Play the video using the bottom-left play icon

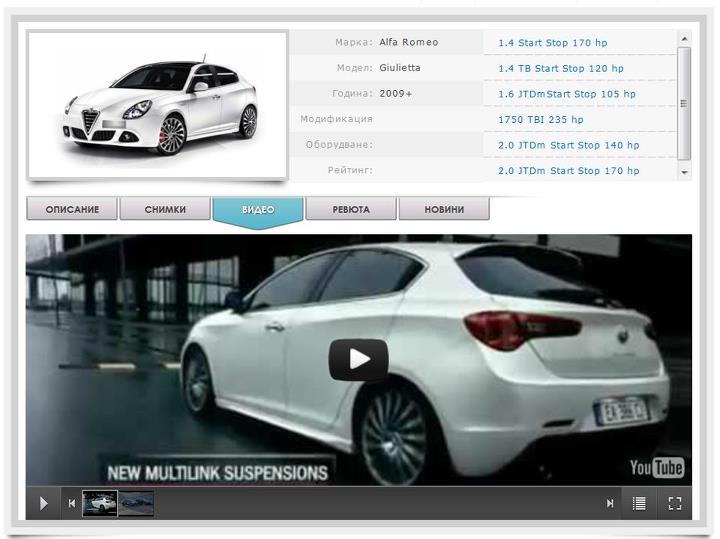(43, 503)
